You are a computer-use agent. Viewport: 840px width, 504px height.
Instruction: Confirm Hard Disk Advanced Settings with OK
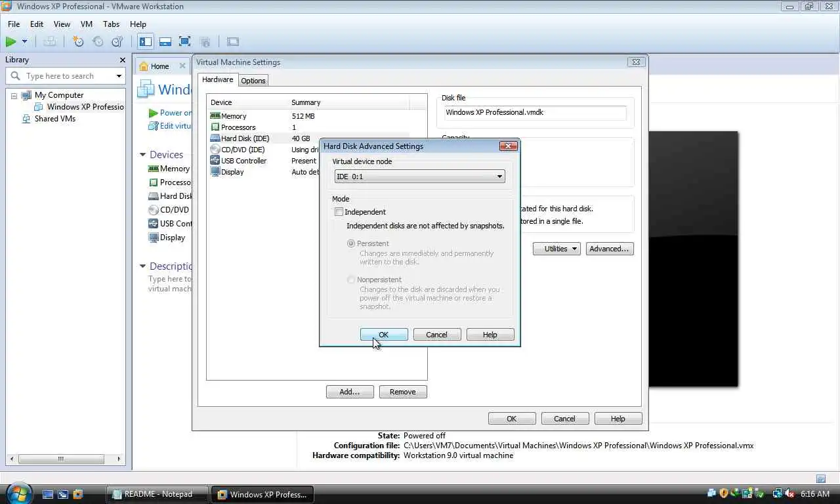pos(384,335)
